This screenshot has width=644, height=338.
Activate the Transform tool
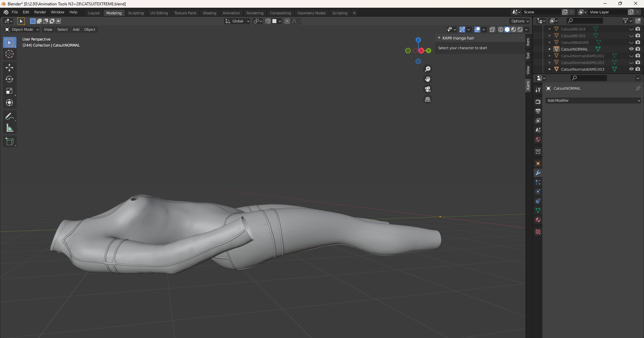[x=9, y=103]
